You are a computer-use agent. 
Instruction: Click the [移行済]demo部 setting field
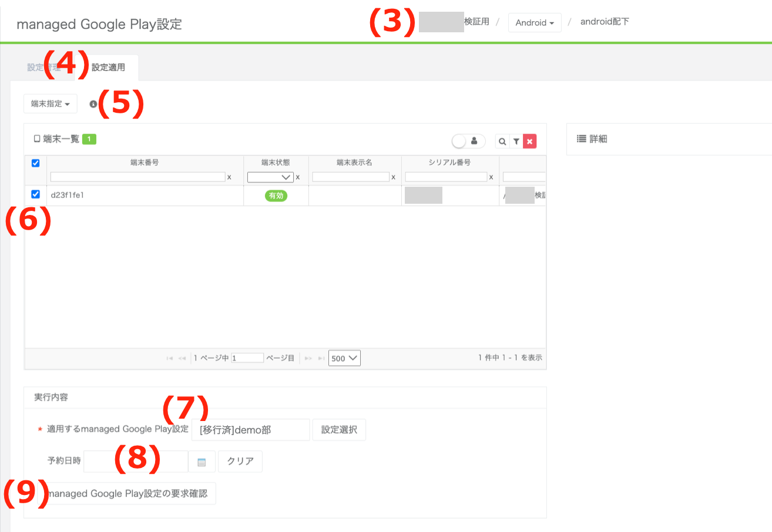click(251, 430)
